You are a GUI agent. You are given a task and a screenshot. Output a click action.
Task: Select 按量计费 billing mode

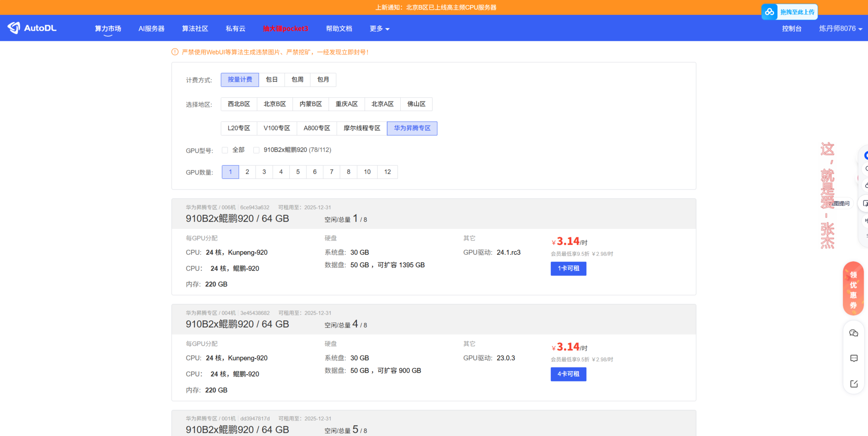(240, 80)
